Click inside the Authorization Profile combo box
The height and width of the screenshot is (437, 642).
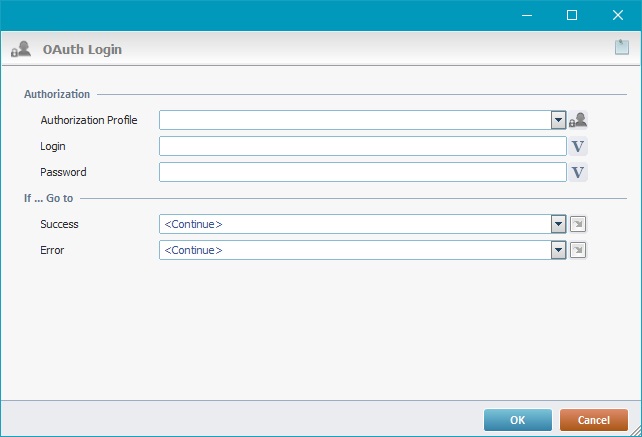[355, 120]
